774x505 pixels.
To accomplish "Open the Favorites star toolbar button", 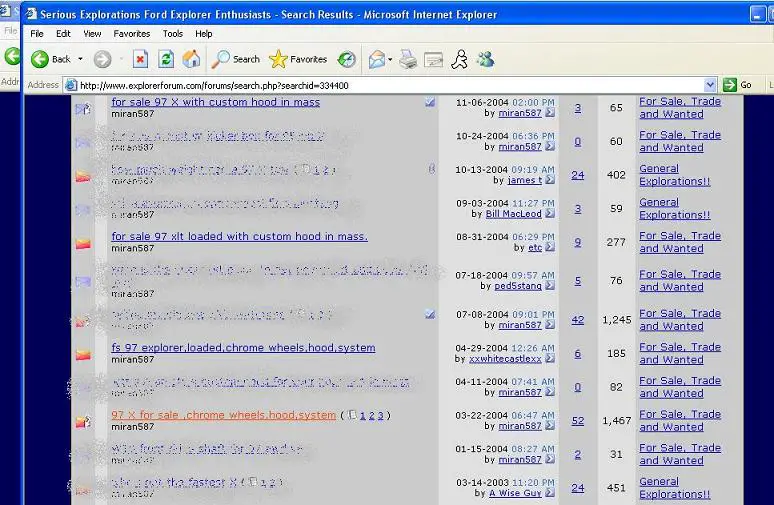I will click(298, 59).
